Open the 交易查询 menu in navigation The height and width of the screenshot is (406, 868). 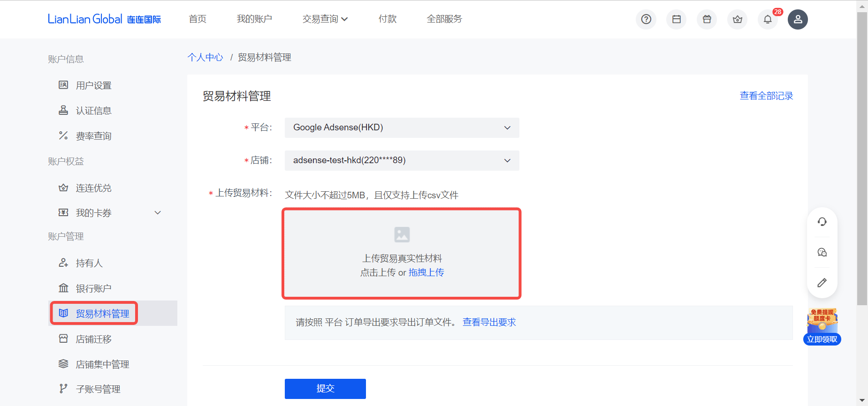(x=325, y=19)
